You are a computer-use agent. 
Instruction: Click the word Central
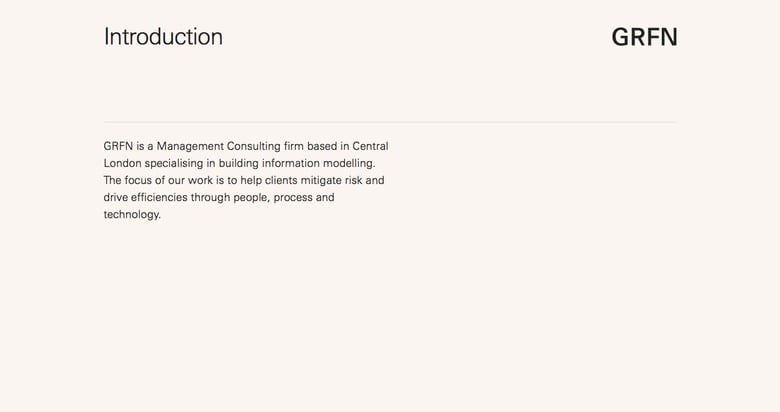370,146
